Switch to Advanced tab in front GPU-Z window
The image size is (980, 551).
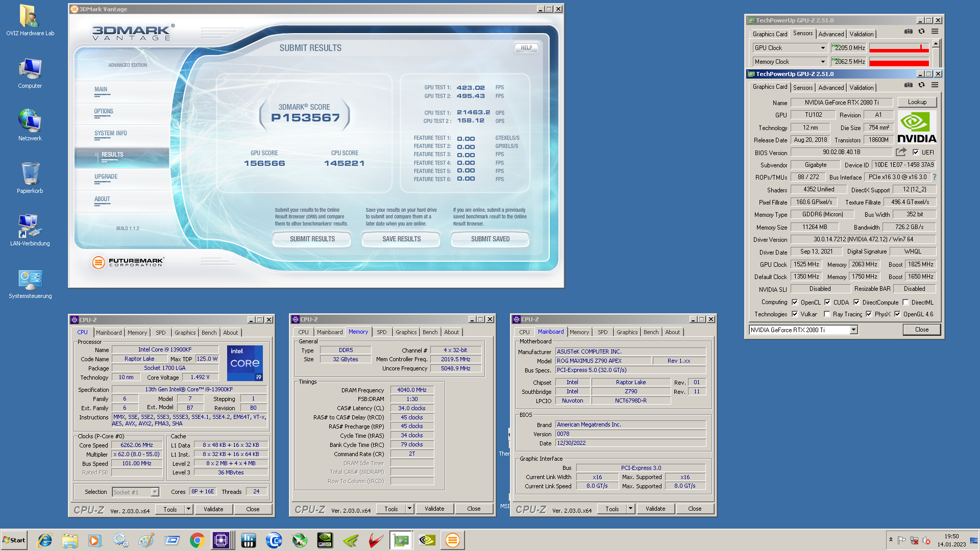pos(831,88)
